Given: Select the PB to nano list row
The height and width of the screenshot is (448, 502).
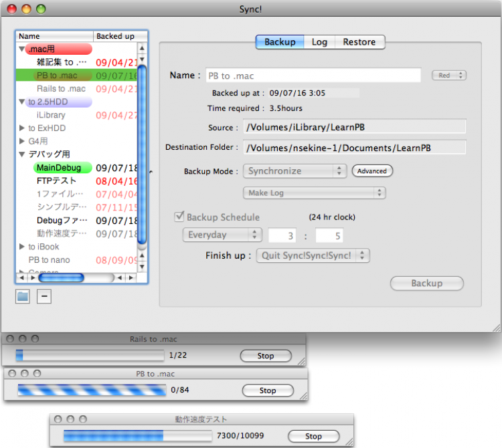Looking at the screenshot, I should pos(76,260).
